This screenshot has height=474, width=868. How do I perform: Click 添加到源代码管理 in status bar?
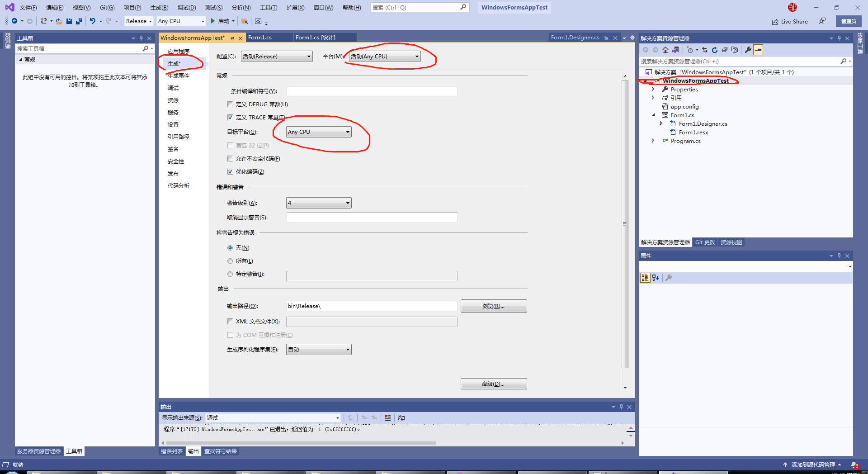coord(813,465)
